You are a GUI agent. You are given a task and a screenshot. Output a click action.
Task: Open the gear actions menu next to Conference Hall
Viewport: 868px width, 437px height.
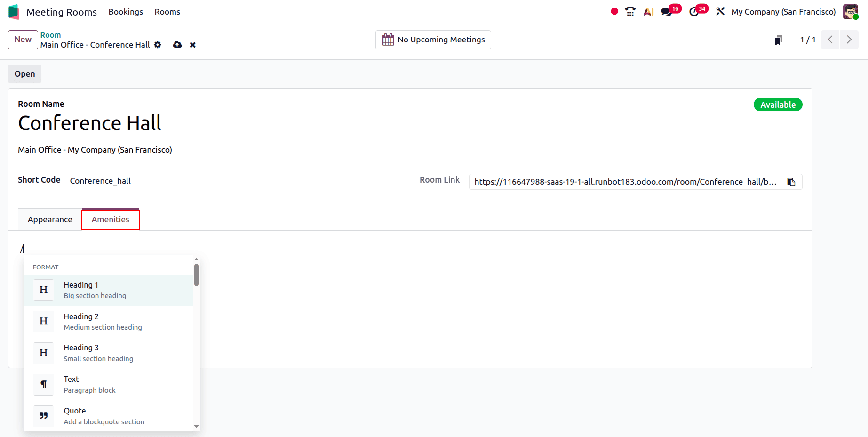click(x=158, y=45)
